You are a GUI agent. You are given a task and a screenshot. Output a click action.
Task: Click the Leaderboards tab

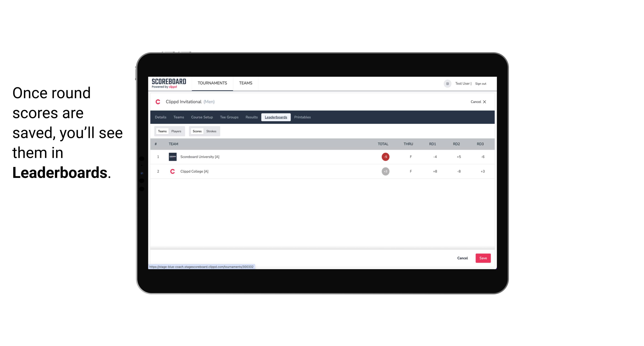(x=276, y=117)
